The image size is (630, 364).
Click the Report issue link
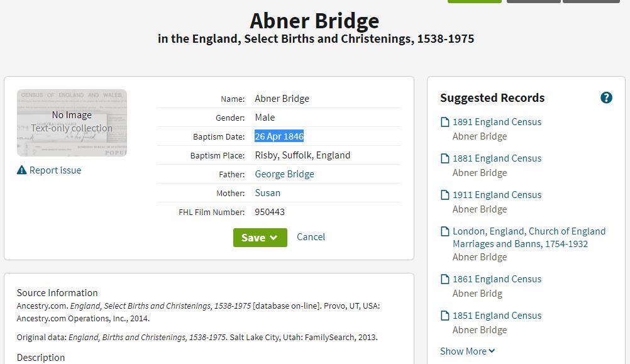tap(55, 170)
